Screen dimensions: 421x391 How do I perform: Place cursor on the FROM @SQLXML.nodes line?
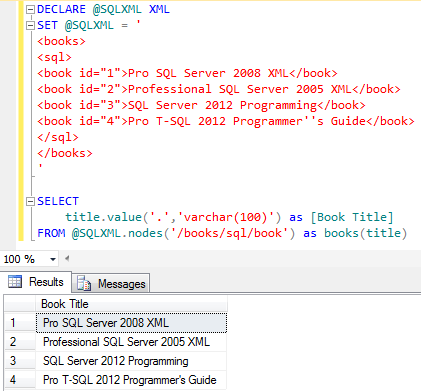click(222, 233)
